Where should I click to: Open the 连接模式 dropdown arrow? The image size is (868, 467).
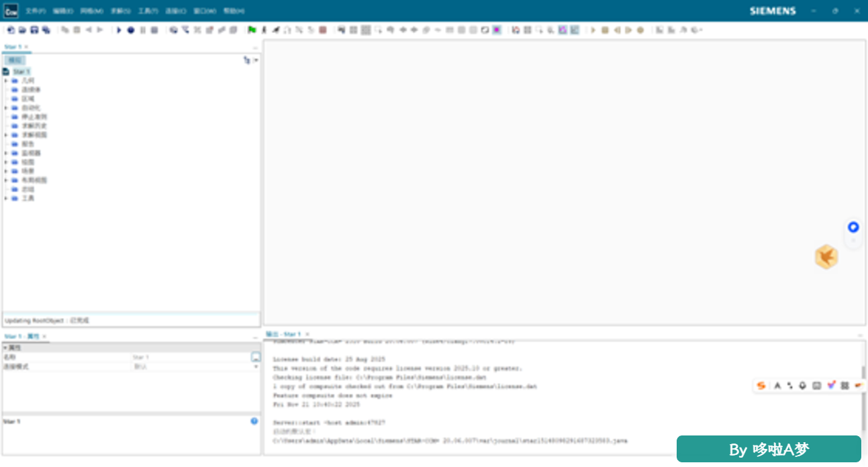point(256,367)
